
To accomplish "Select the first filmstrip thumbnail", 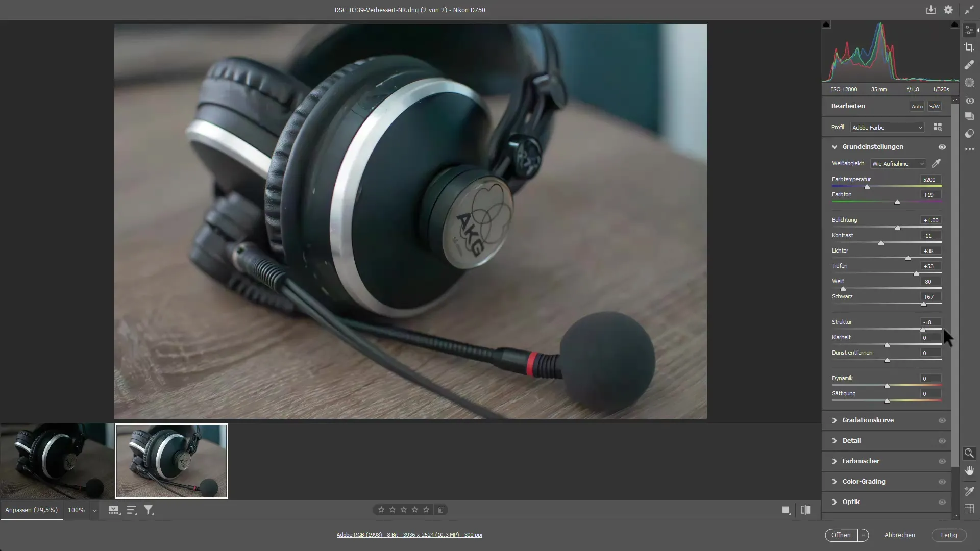I will (57, 461).
